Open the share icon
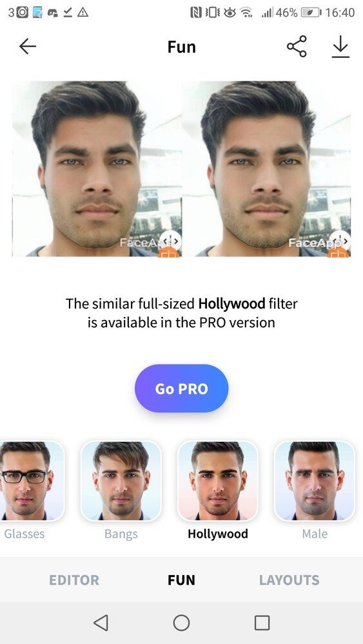Screen dimensions: 363x644 point(297,46)
